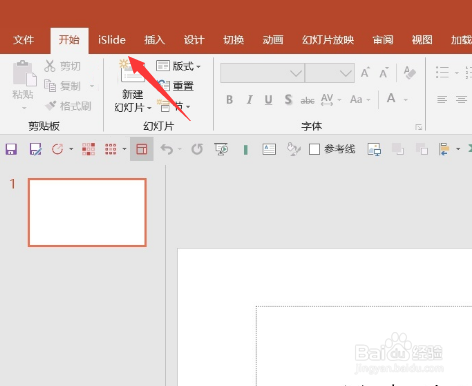Toggle bold formatting
Viewport: 472px width, 386px height.
click(x=229, y=99)
